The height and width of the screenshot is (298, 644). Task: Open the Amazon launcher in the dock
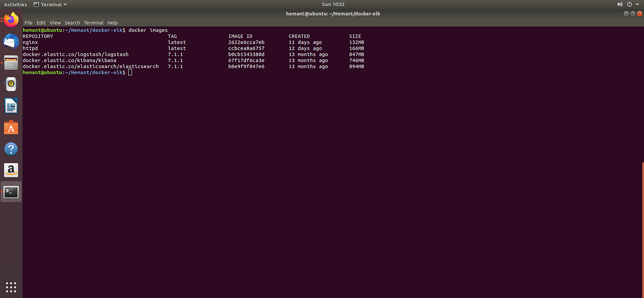coord(11,170)
